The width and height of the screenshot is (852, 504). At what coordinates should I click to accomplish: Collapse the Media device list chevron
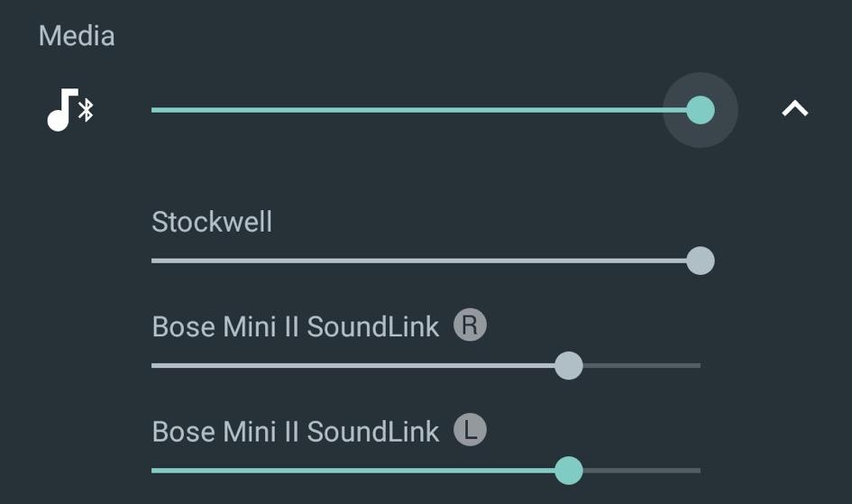795,109
